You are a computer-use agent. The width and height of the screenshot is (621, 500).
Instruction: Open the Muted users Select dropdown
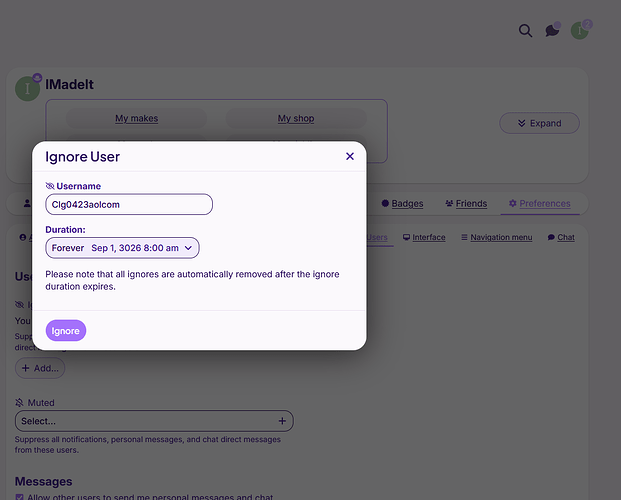(154, 421)
